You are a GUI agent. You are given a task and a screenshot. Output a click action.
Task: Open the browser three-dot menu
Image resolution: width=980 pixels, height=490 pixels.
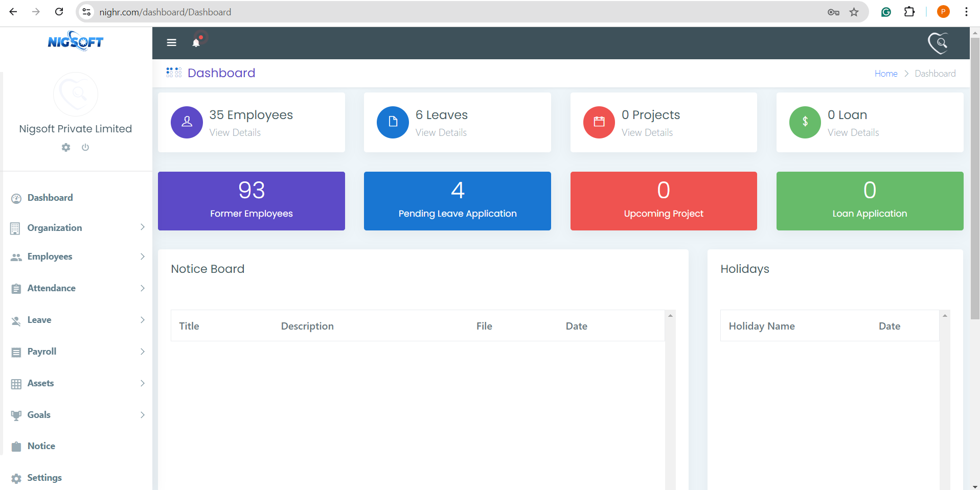966,12
